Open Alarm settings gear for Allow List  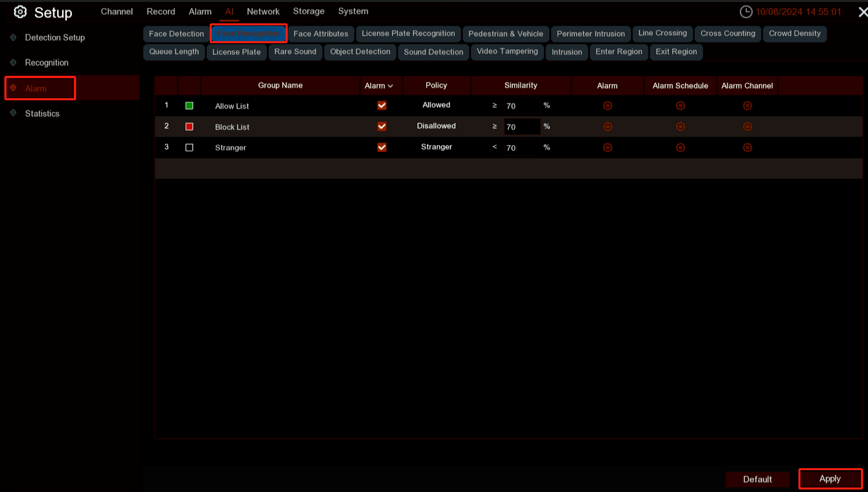[x=607, y=106]
